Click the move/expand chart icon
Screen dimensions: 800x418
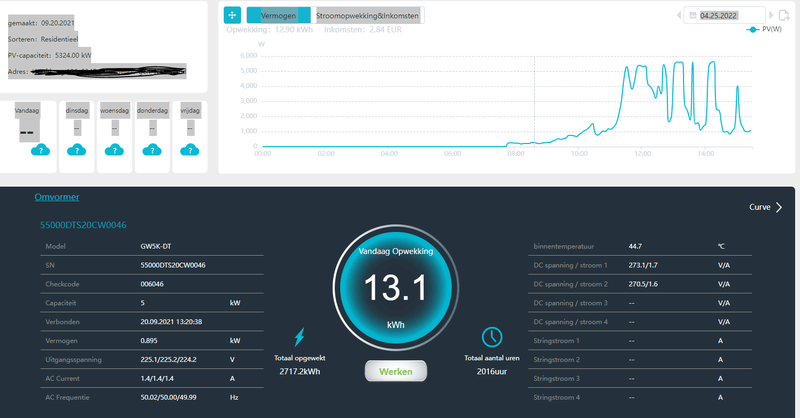pyautogui.click(x=232, y=15)
